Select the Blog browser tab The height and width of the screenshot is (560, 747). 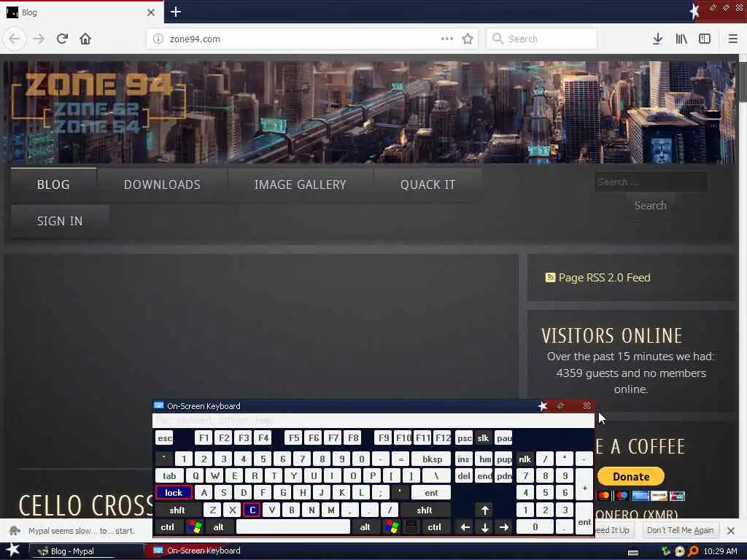82,12
